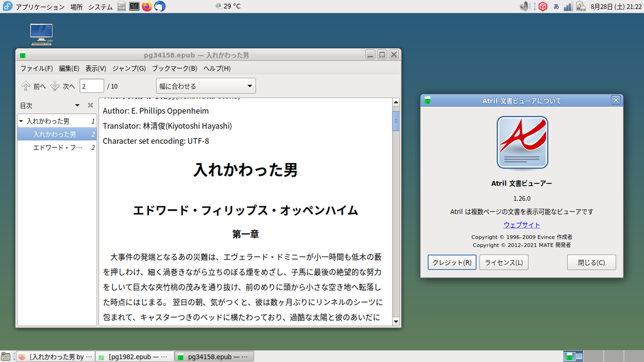Click the user session tray icon
This screenshot has width=644, height=362.
pyautogui.click(x=581, y=7)
